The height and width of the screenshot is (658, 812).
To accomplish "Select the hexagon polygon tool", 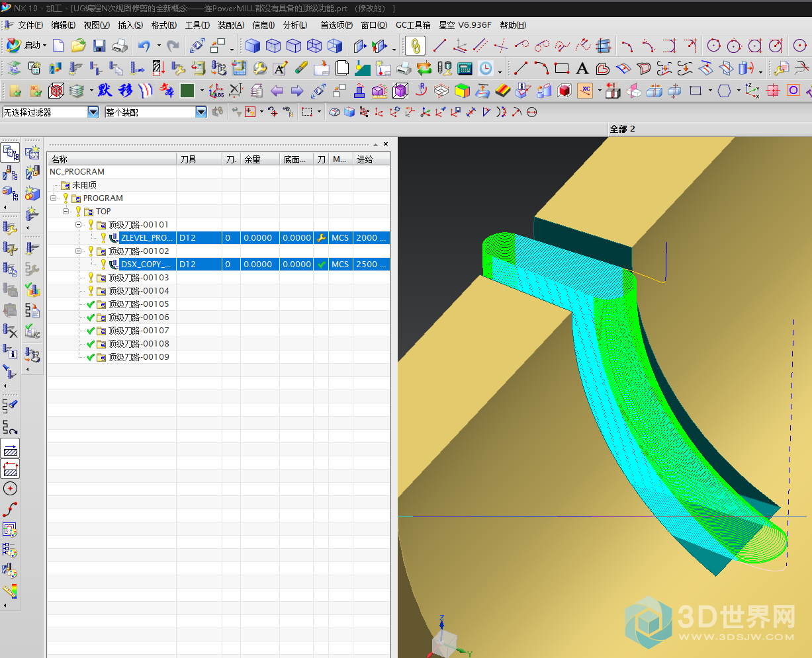I will [x=725, y=91].
